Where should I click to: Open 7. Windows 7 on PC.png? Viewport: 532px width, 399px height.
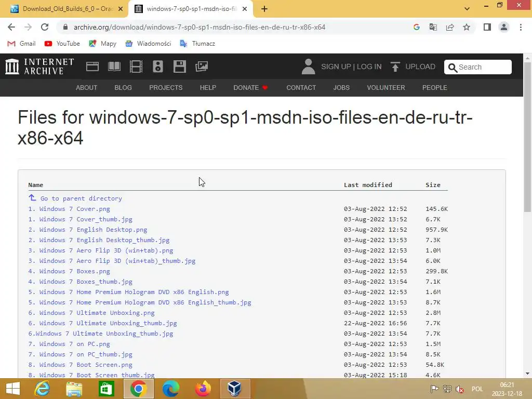coord(69,344)
